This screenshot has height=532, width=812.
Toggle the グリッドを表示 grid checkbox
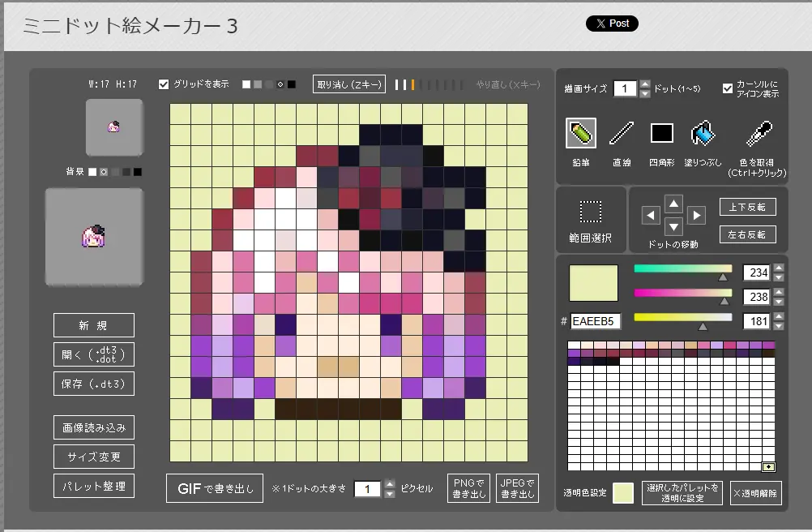coord(165,84)
